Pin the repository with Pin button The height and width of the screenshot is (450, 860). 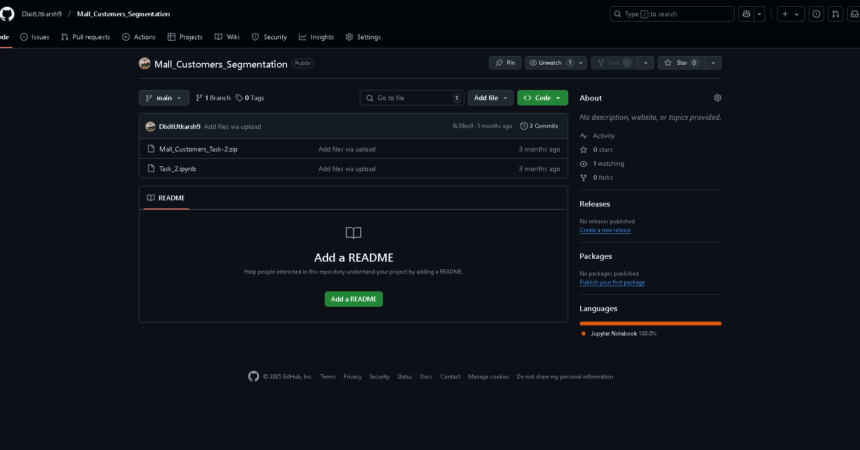pyautogui.click(x=505, y=63)
